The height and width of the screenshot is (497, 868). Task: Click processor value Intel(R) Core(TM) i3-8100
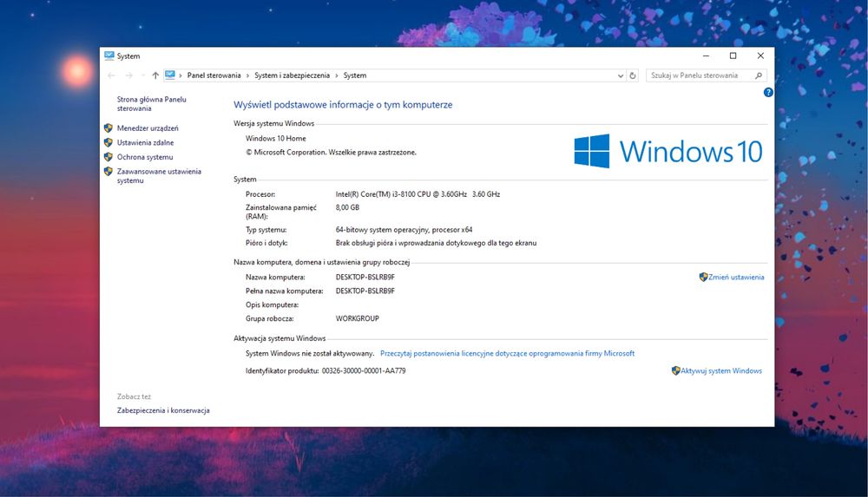pos(418,194)
